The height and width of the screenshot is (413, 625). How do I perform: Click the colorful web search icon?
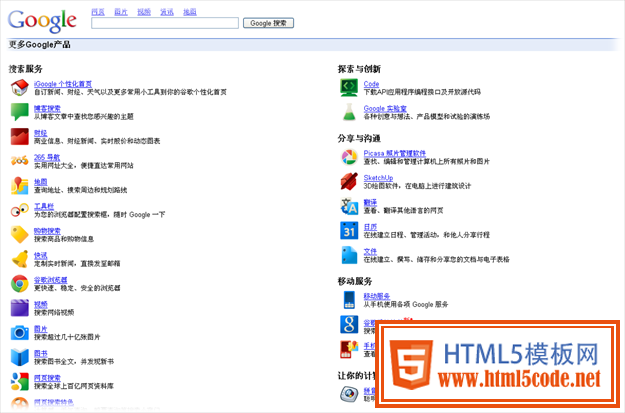coord(20,382)
